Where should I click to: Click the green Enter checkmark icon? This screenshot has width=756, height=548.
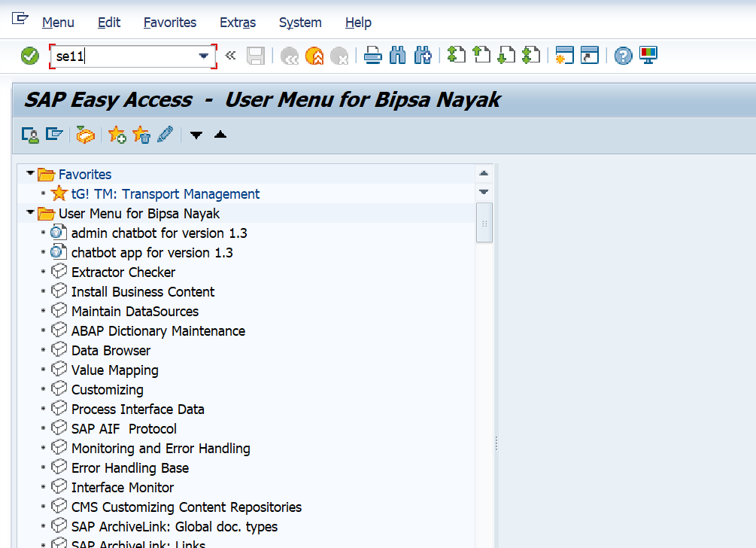point(29,56)
